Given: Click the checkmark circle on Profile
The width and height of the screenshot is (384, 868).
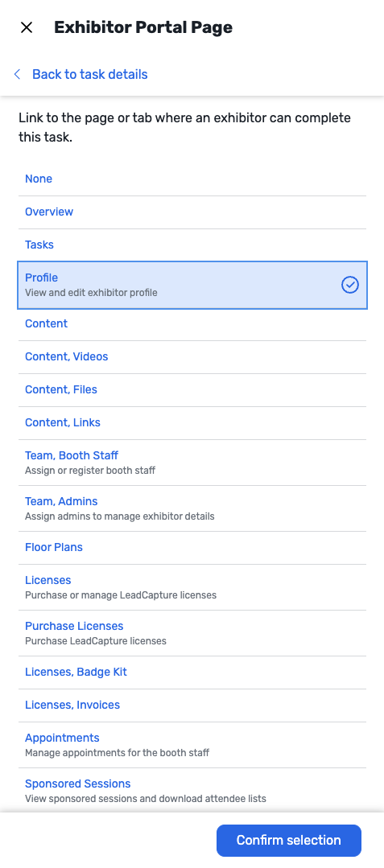Looking at the screenshot, I should [349, 285].
